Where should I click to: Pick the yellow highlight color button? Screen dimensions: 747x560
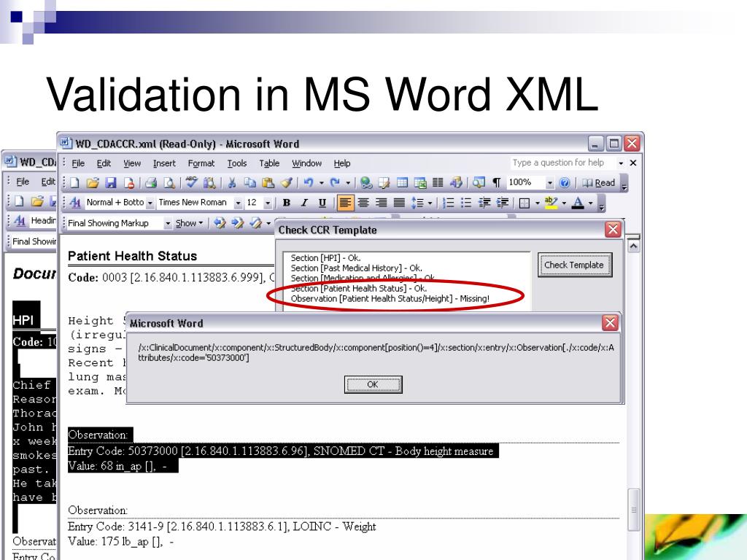coord(551,203)
